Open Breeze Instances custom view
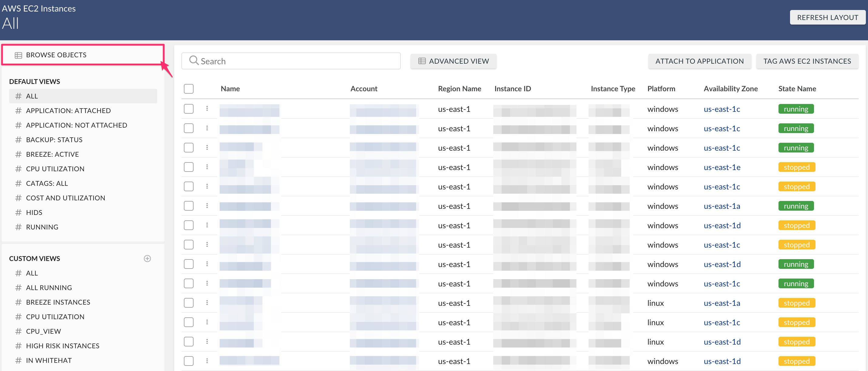This screenshot has height=371, width=868. (58, 302)
